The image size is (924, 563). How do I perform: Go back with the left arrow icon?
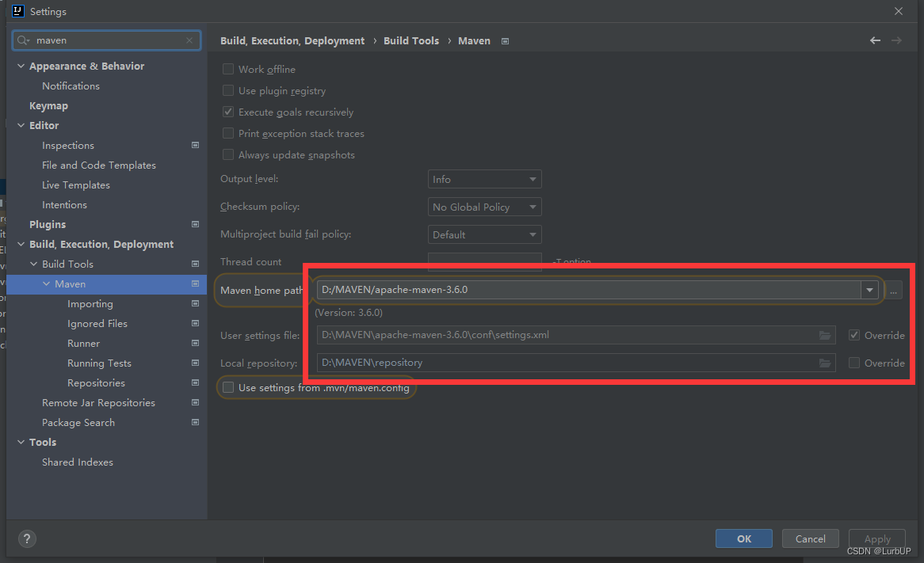(x=875, y=40)
